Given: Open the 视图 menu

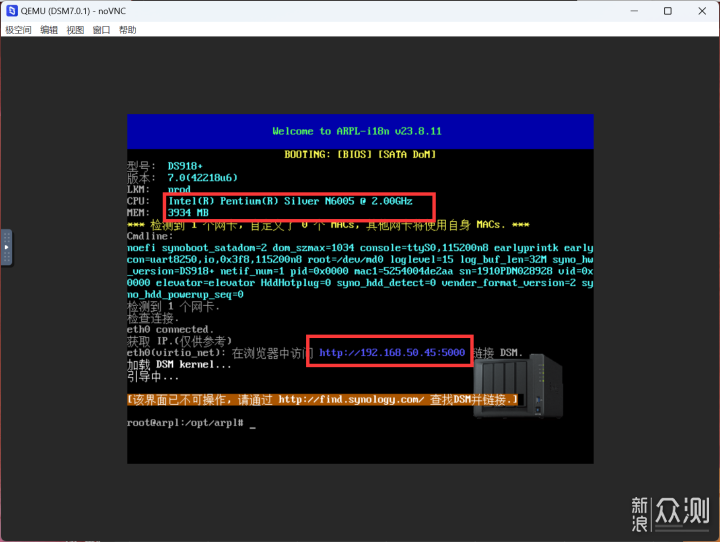Looking at the screenshot, I should click(x=75, y=30).
